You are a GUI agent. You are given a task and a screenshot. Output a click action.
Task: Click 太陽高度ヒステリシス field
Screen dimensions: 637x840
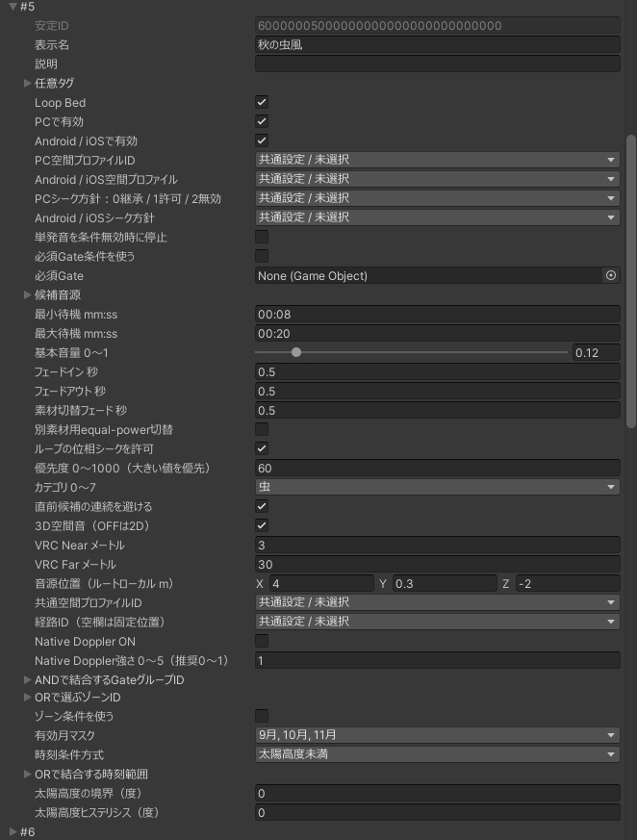(437, 812)
